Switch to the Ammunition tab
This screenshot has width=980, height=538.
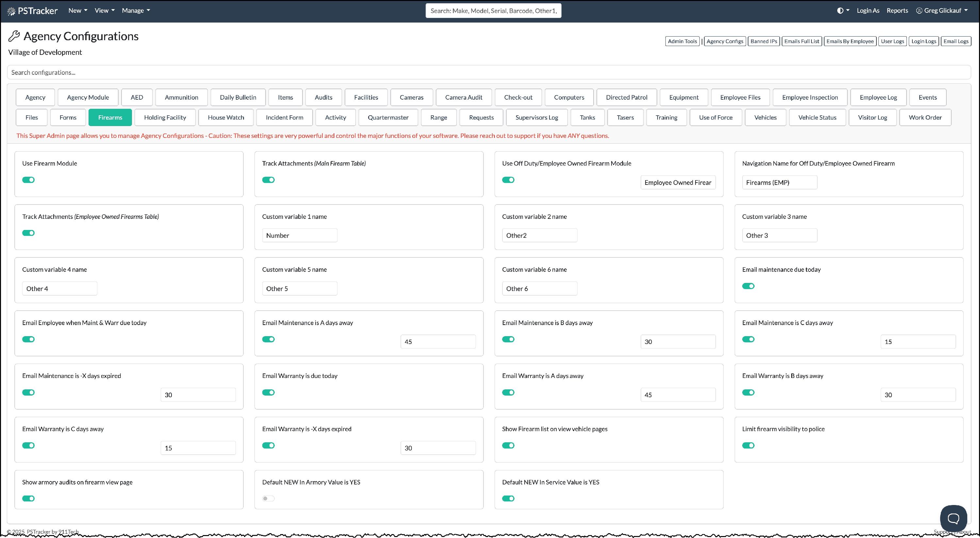point(182,97)
